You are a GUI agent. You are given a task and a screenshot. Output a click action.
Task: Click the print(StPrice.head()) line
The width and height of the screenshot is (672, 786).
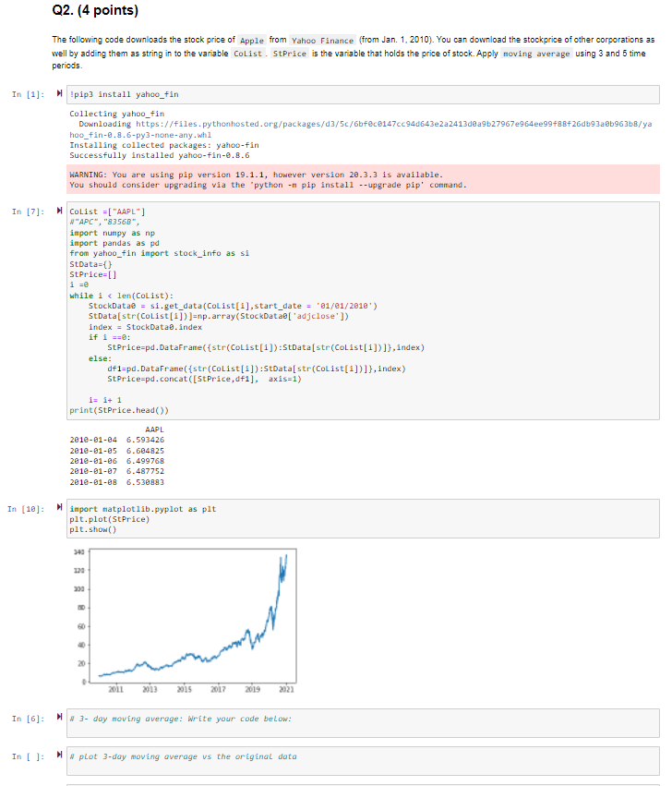[119, 410]
